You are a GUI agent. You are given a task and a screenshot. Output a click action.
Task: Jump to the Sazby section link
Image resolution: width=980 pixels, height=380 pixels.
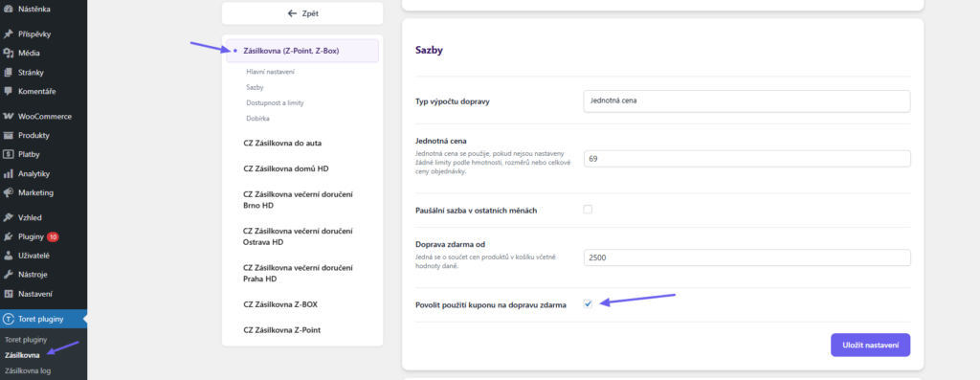point(255,87)
